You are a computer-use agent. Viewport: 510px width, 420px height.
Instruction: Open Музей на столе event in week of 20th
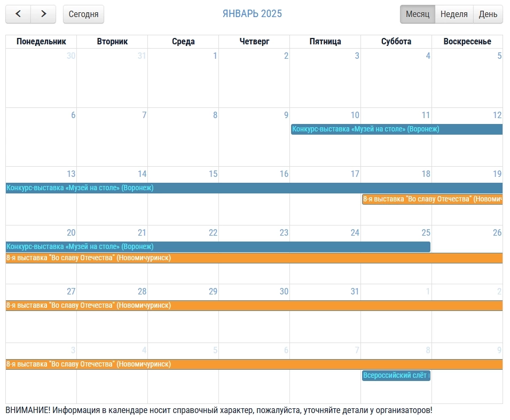[218, 246]
